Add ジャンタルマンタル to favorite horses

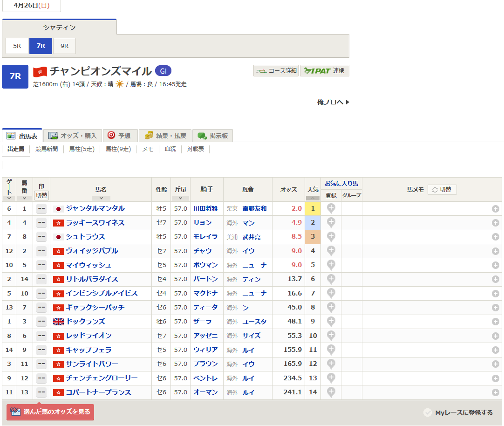click(x=331, y=209)
